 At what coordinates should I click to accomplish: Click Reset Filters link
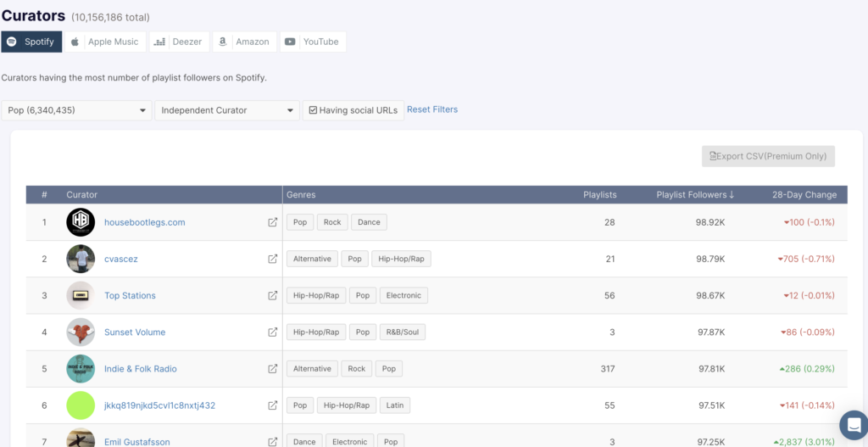coord(432,109)
